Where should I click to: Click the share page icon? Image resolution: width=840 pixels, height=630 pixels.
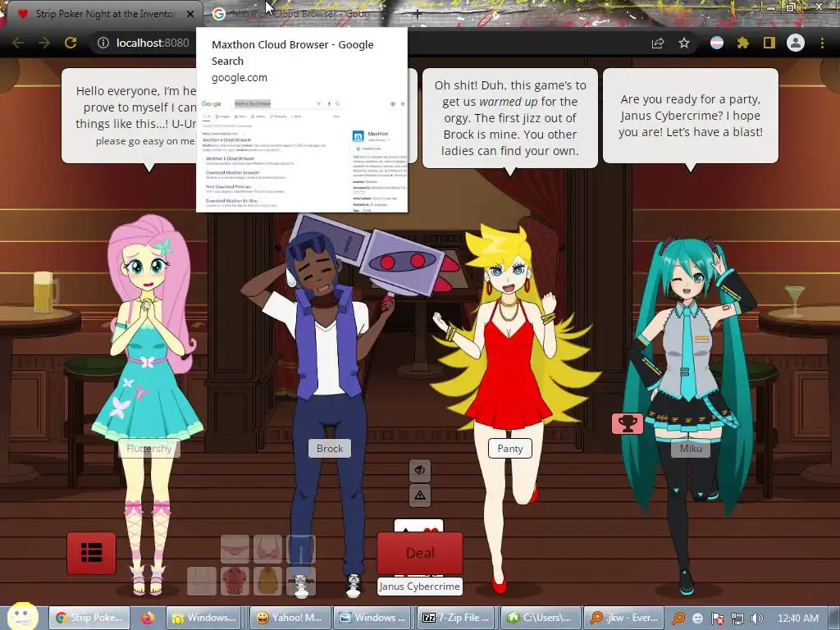(x=658, y=43)
